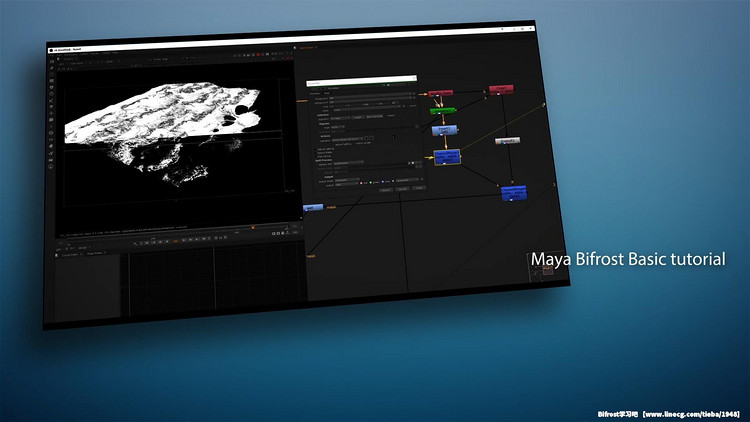Open the Color nodes toolbar icon
The height and width of the screenshot is (422, 750).
click(52, 87)
